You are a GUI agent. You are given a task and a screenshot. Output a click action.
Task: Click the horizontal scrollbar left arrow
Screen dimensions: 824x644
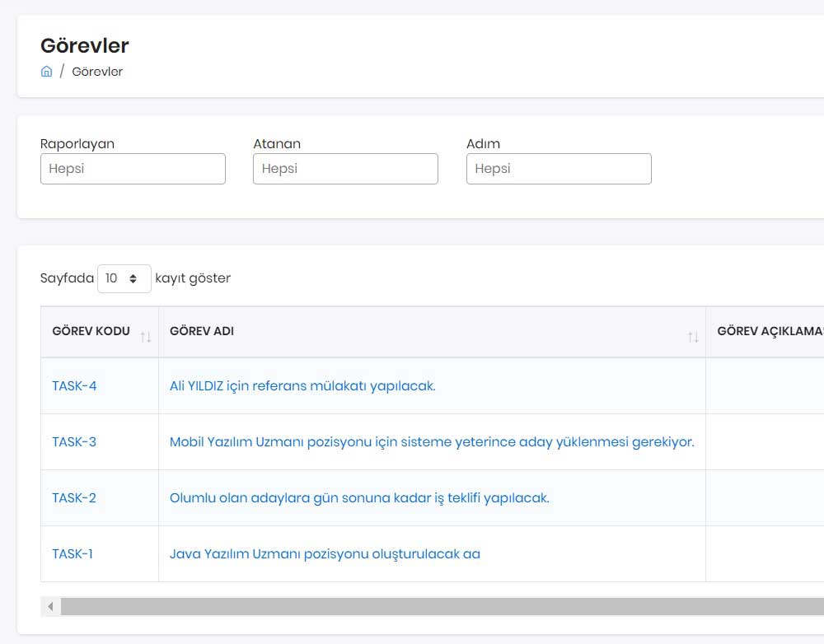coord(50,606)
